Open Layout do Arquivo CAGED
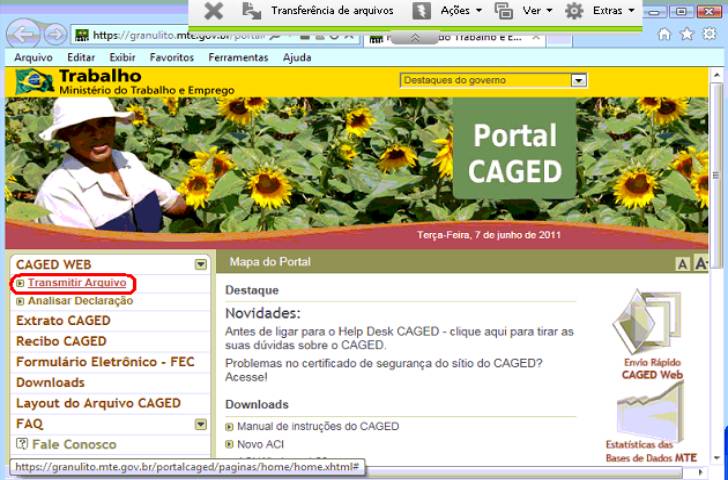 [98, 403]
